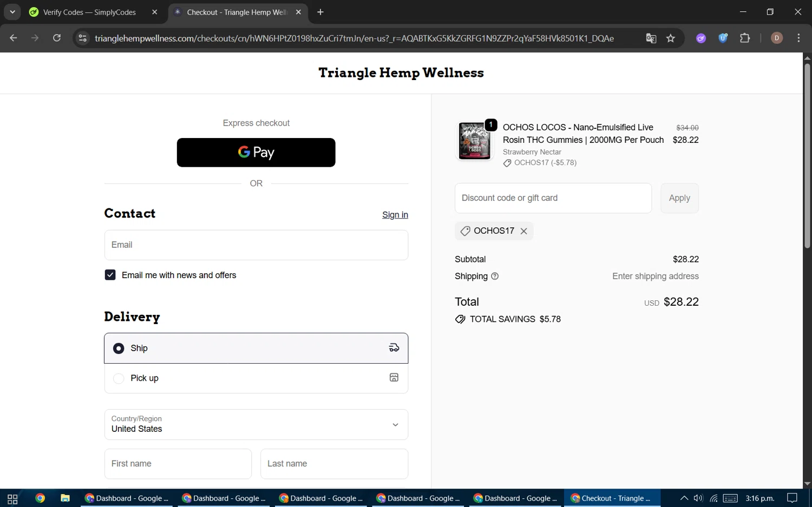Image resolution: width=812 pixels, height=507 pixels.
Task: Click the Enter shipping address text
Action: (x=656, y=276)
